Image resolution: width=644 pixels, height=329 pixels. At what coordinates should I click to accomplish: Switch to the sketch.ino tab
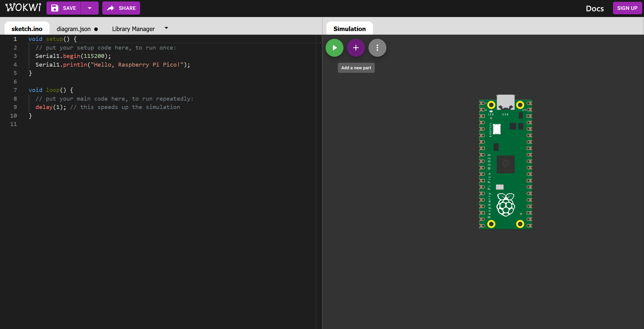27,29
